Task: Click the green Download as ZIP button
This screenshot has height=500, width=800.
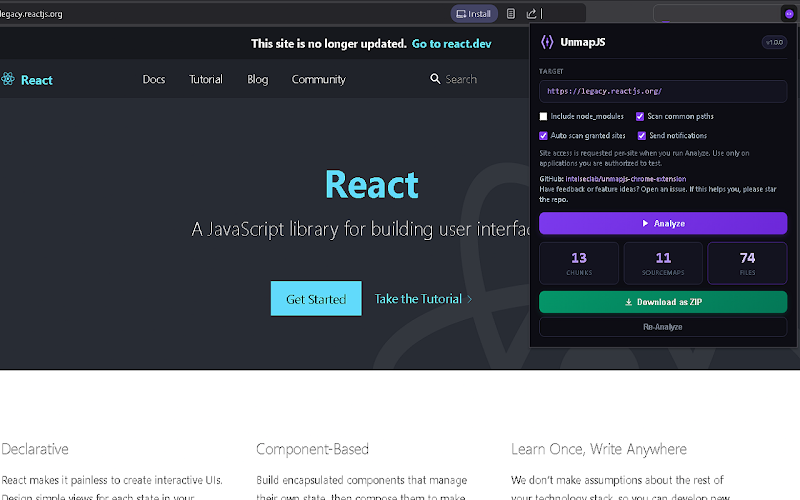Action: (x=663, y=302)
